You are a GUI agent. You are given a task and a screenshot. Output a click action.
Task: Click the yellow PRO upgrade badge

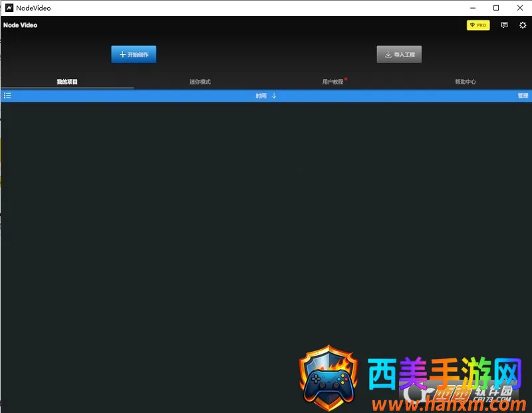(477, 25)
